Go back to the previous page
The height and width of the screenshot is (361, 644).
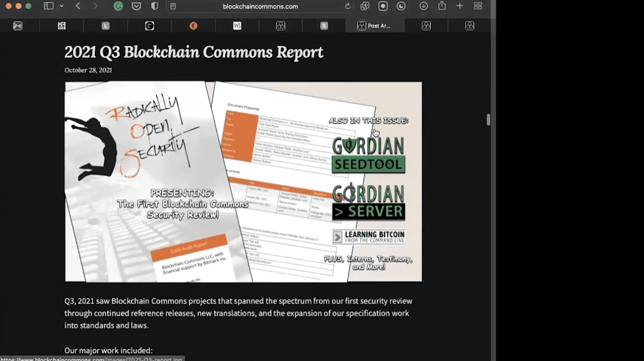pos(78,6)
